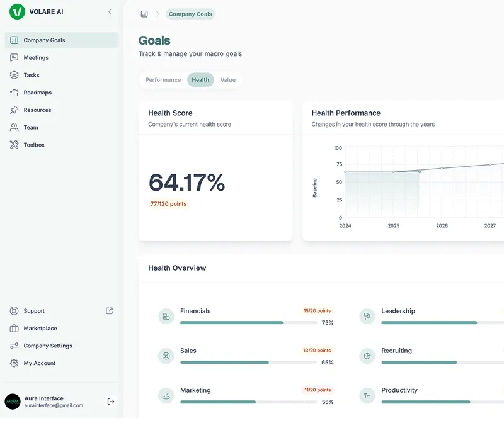Click the Marketing icon in Health Overview
The image size is (504, 428).
(x=166, y=395)
